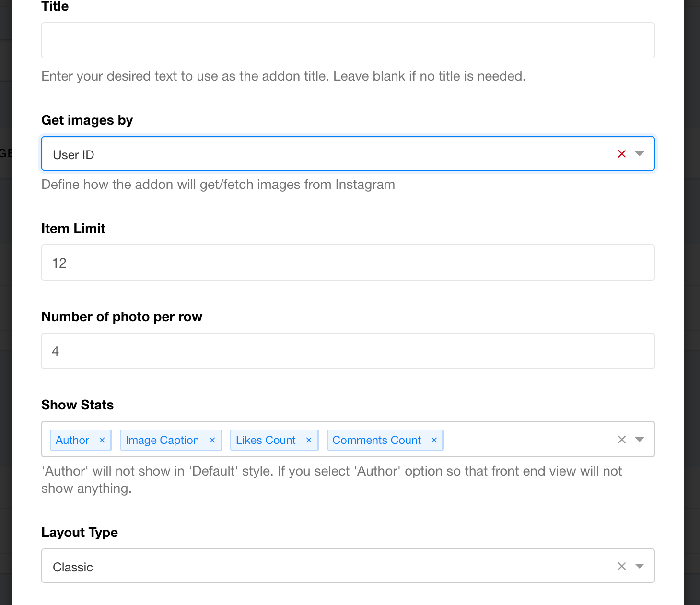This screenshot has width=700, height=605.
Task: Click the Classic layout value
Action: [72, 567]
